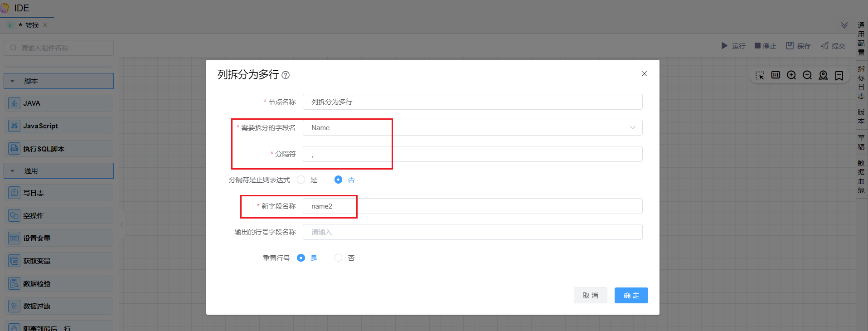Click the locate position canvas icon
Image resolution: width=868 pixels, height=331 pixels.
(823, 75)
